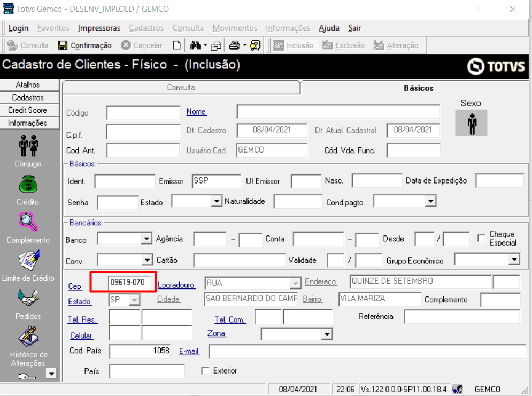Click the printer icon in toolbar
Image resolution: width=532 pixels, height=396 pixels.
click(x=234, y=45)
